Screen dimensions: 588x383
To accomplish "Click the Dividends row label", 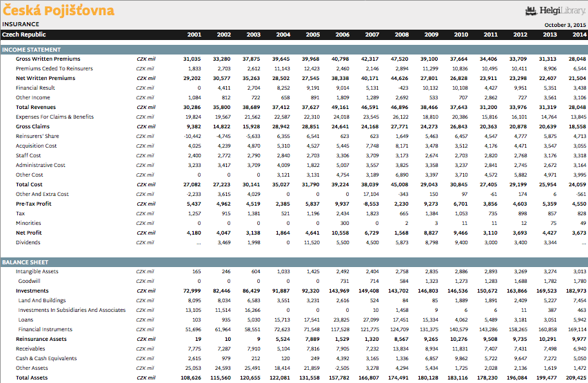I will [x=28, y=243].
